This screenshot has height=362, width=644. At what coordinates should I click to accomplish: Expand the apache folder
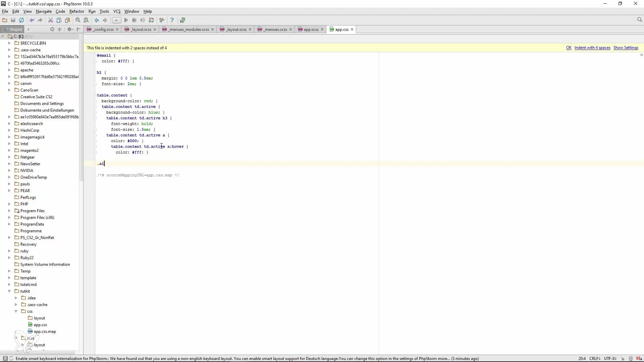pyautogui.click(x=9, y=70)
